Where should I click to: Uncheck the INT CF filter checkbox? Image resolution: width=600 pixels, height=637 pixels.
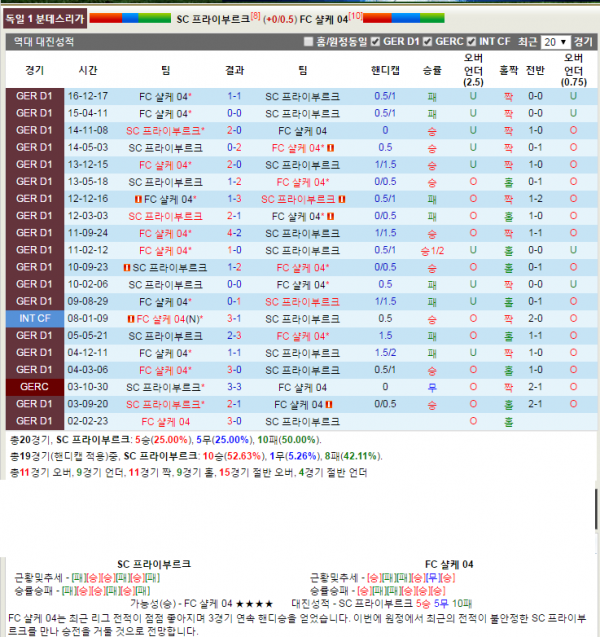[x=471, y=41]
